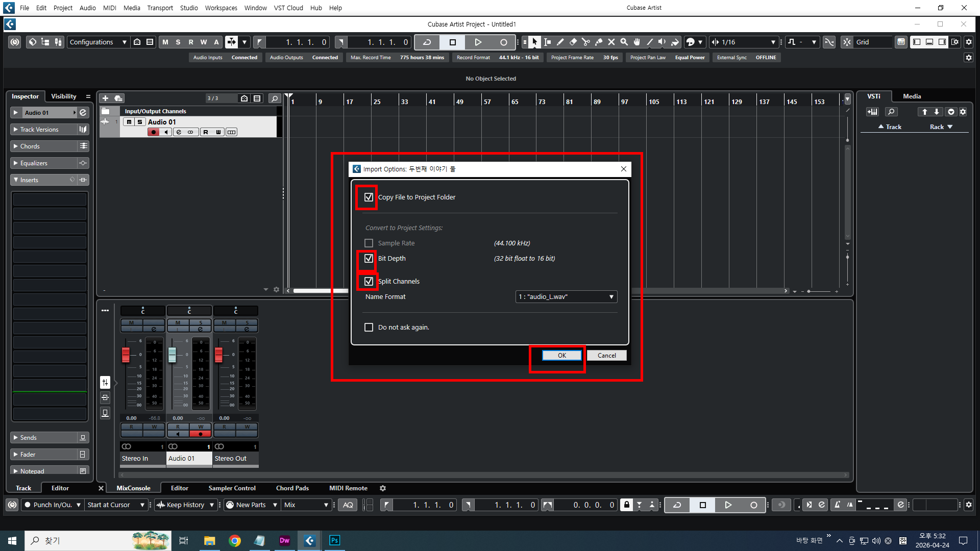Open the Sampler Control tab
Screen dimensions: 980x551
click(232, 488)
